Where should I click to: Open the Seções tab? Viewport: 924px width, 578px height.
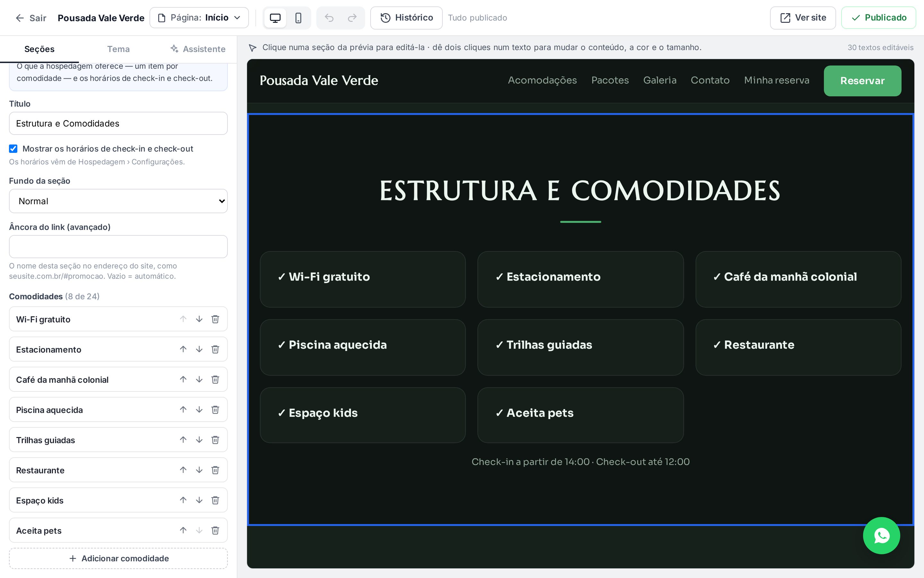point(39,49)
